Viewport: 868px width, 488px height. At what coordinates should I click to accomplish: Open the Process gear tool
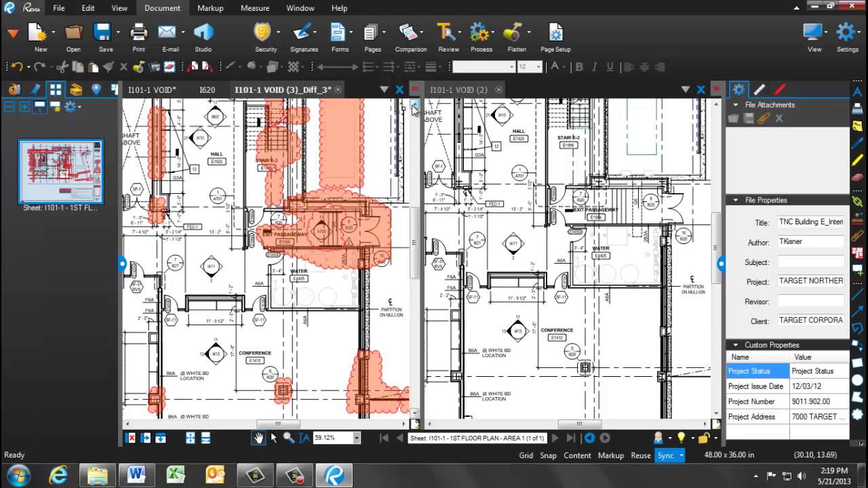tap(479, 33)
